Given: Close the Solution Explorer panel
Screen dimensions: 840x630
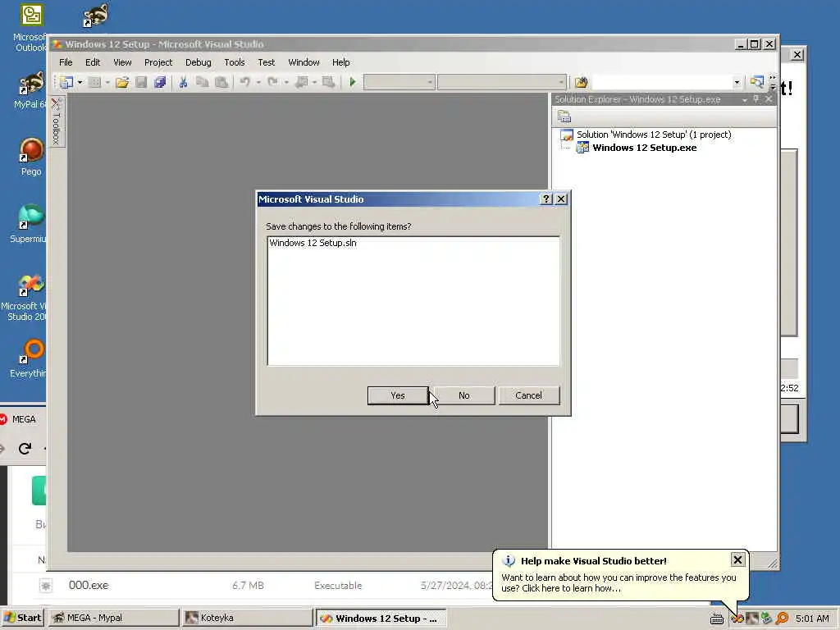Looking at the screenshot, I should [768, 99].
